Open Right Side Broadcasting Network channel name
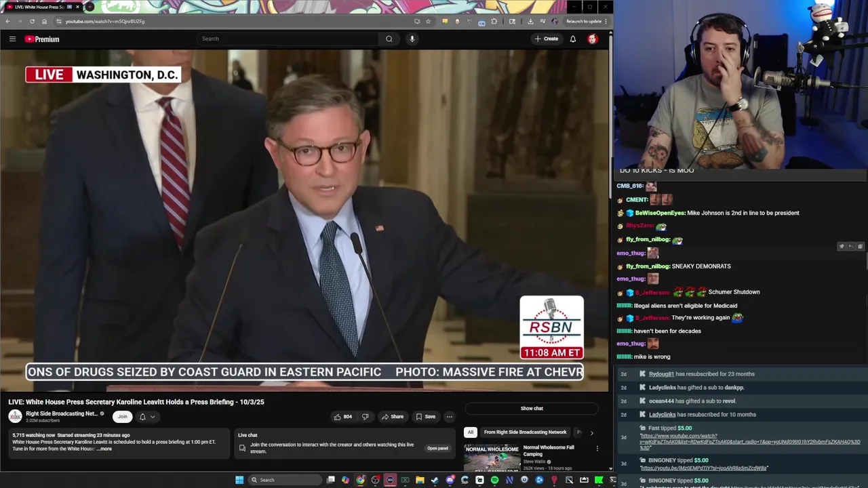This screenshot has height=488, width=868. pyautogui.click(x=62, y=413)
